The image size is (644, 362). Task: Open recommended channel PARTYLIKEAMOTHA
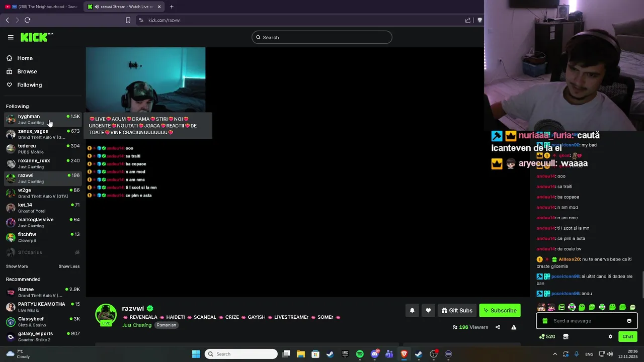[43, 307]
